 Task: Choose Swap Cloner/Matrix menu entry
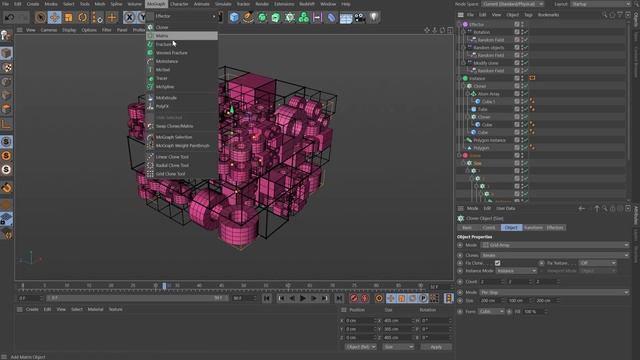182,126
